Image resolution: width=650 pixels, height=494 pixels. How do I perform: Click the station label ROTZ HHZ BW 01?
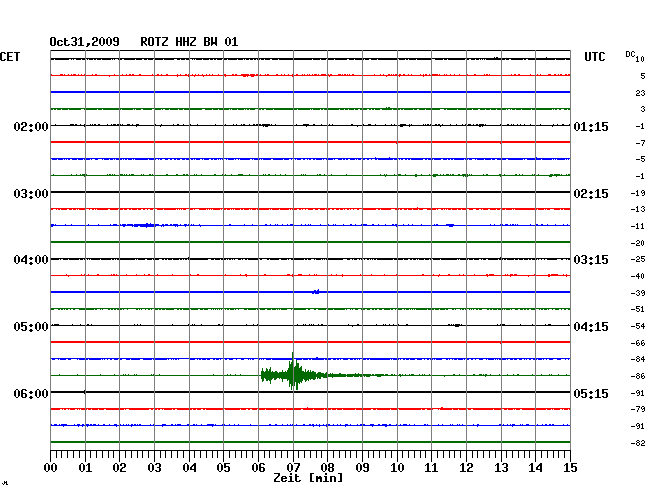pos(189,42)
